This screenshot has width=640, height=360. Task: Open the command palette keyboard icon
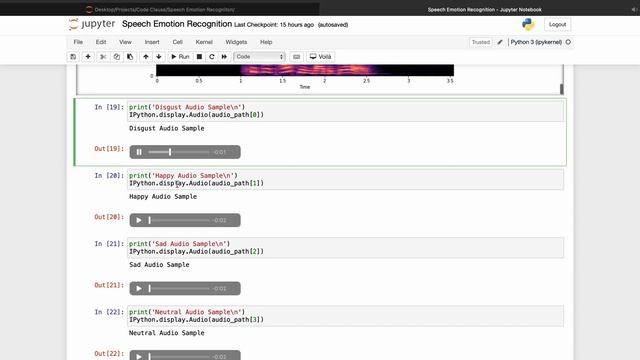coord(297,57)
